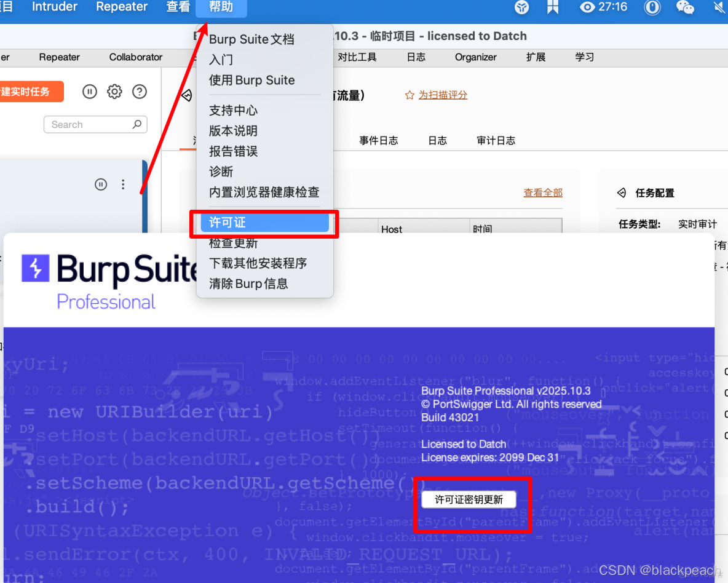Viewport: 728px width, 583px height.
Task: Toggle the mouse status icon in the menu bar
Action: [652, 8]
